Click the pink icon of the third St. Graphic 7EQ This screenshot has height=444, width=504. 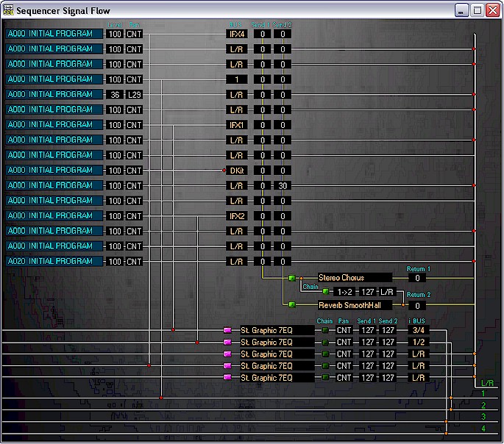[x=227, y=354]
